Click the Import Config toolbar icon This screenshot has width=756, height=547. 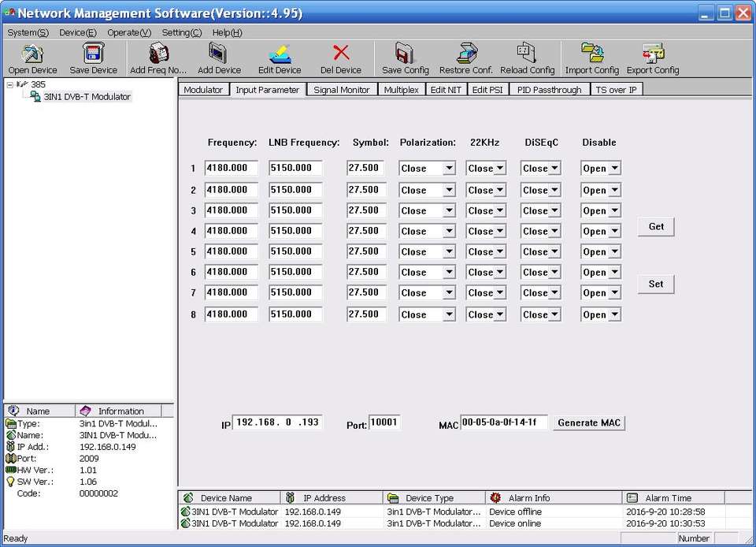pyautogui.click(x=591, y=54)
